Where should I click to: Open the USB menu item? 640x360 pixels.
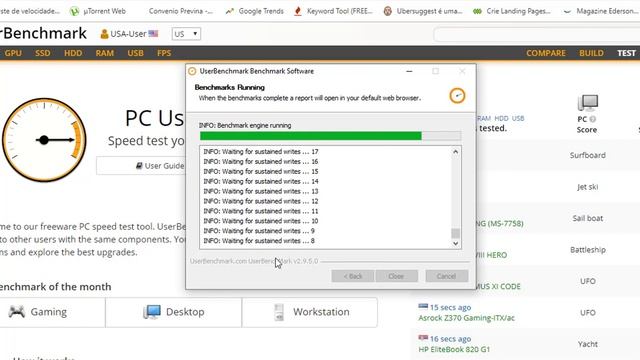[135, 53]
